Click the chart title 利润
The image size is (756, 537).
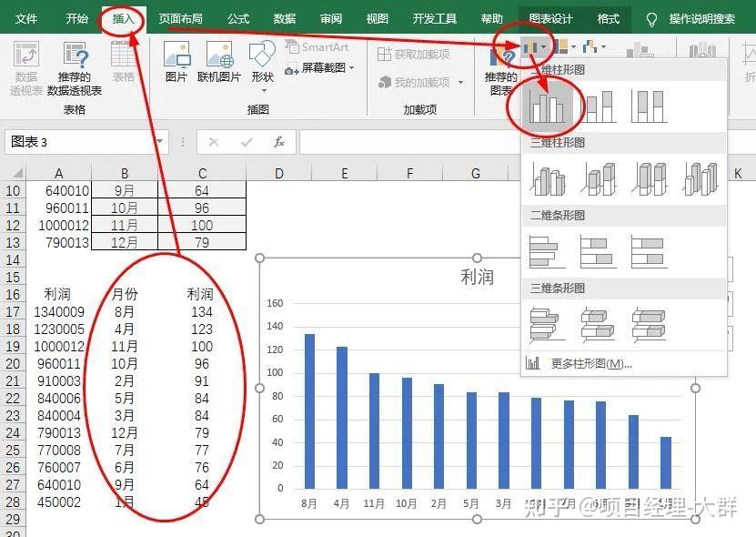477,277
